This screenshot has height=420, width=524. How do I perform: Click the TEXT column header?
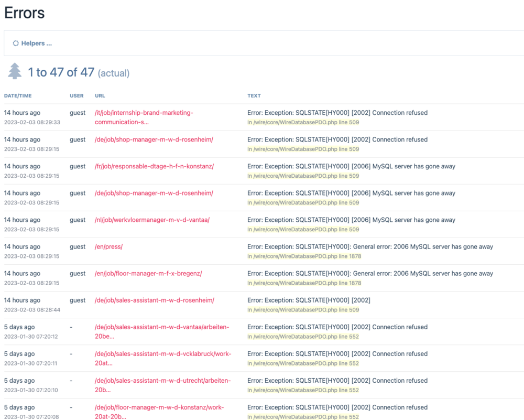254,96
